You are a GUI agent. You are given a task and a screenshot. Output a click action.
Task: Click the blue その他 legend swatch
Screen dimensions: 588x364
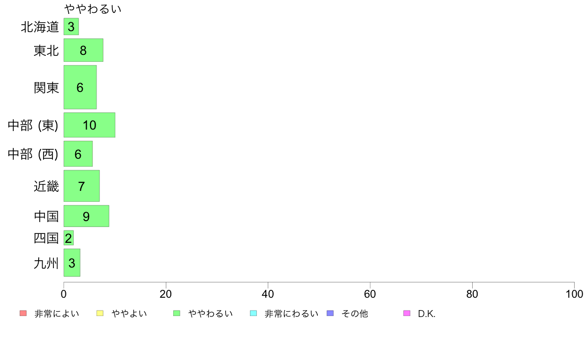(x=330, y=314)
